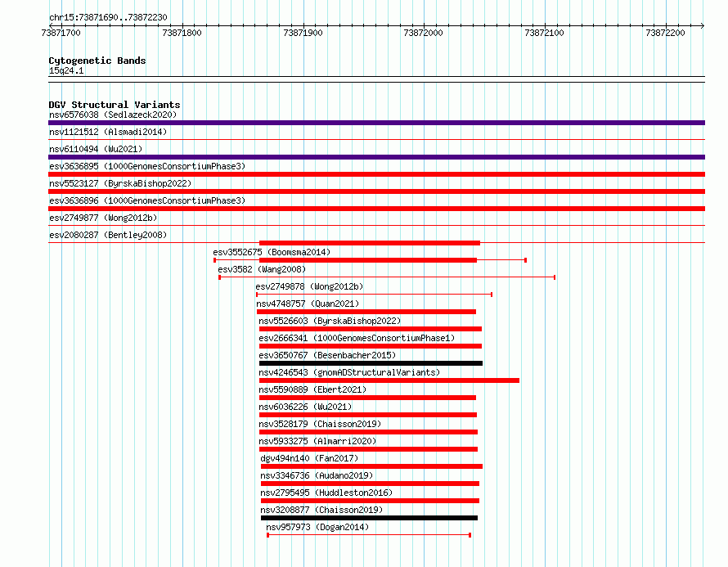The height and width of the screenshot is (567, 728).
Task: Click ruler position 73872100
Action: [544, 33]
